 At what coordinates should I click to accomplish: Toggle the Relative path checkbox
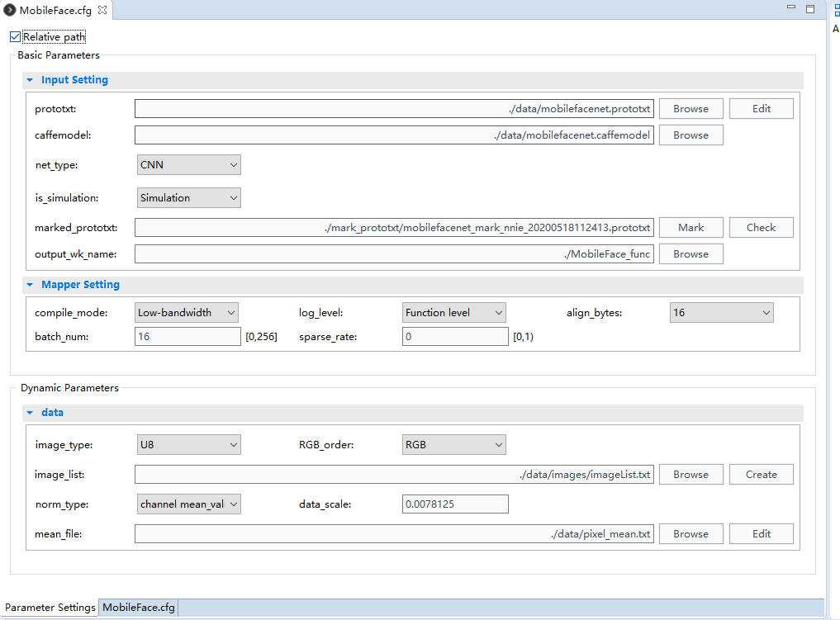click(x=16, y=37)
